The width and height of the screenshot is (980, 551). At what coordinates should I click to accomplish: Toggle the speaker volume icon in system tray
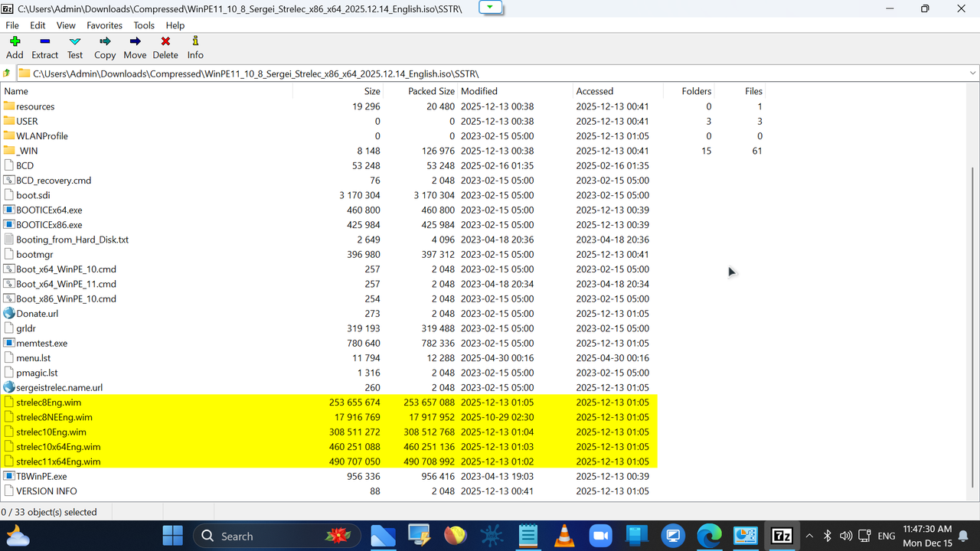tap(846, 536)
